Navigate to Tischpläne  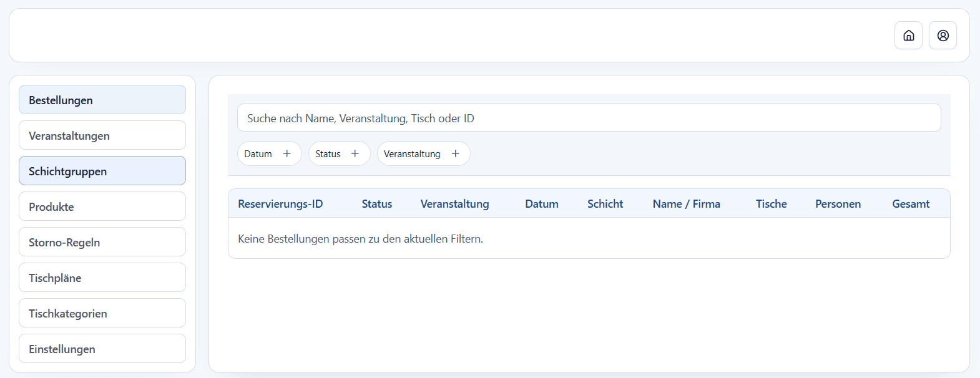102,278
